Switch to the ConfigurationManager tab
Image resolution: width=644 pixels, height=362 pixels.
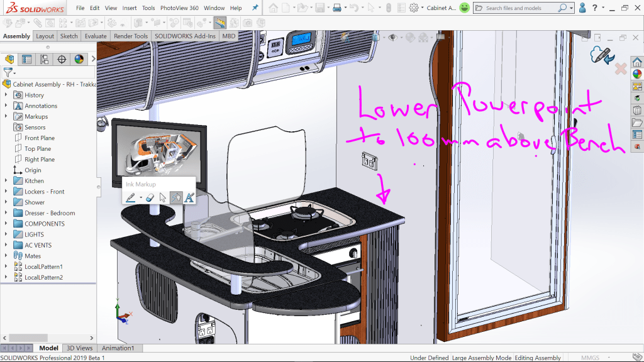(44, 60)
